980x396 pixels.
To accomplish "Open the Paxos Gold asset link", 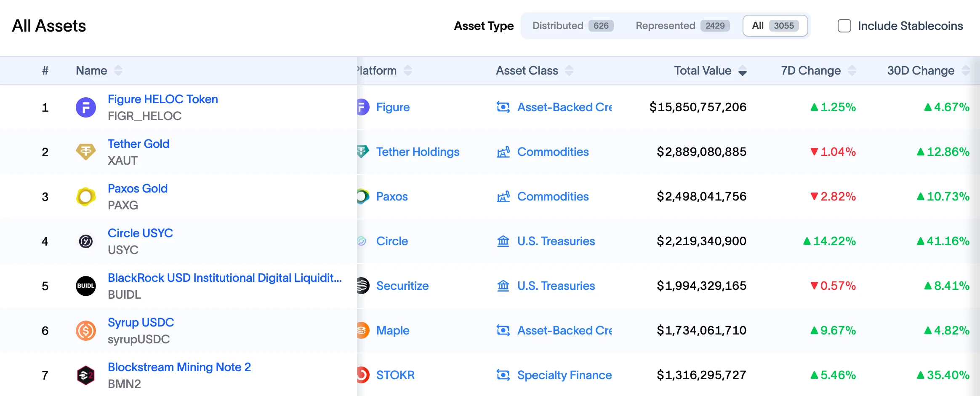I will coord(138,188).
